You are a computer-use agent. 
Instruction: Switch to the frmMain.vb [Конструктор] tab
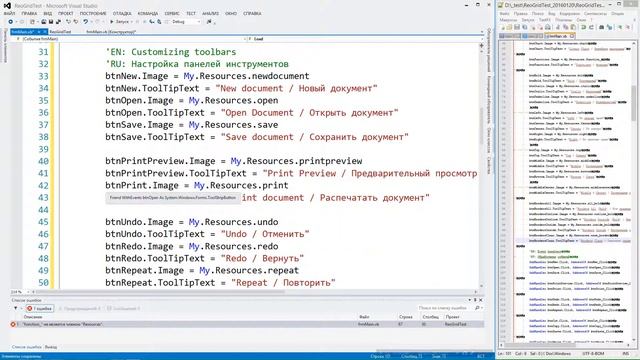point(111,32)
